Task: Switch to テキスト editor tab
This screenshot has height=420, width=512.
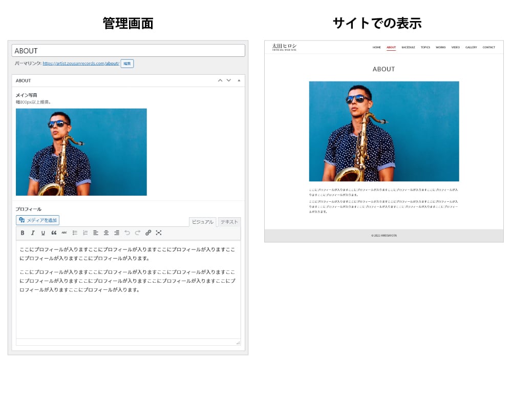Action: tap(229, 222)
